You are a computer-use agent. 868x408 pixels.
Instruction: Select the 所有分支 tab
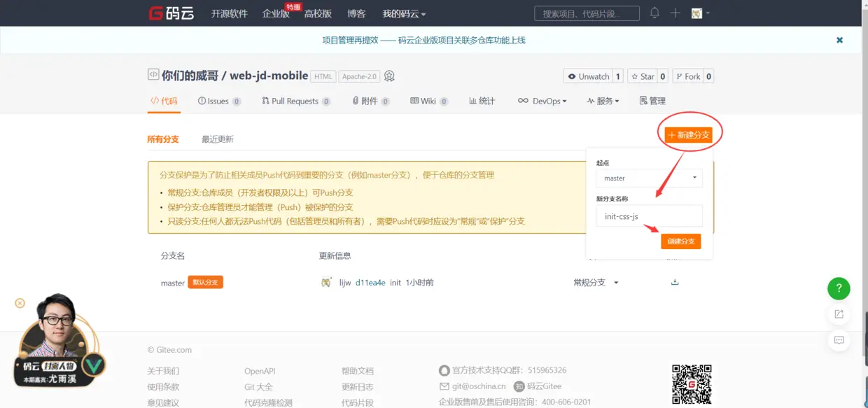(163, 139)
